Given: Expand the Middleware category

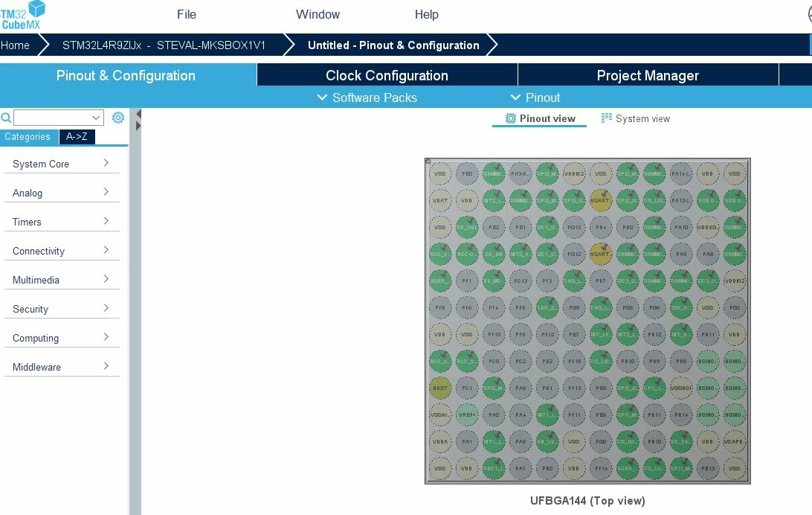Looking at the screenshot, I should click(x=62, y=367).
